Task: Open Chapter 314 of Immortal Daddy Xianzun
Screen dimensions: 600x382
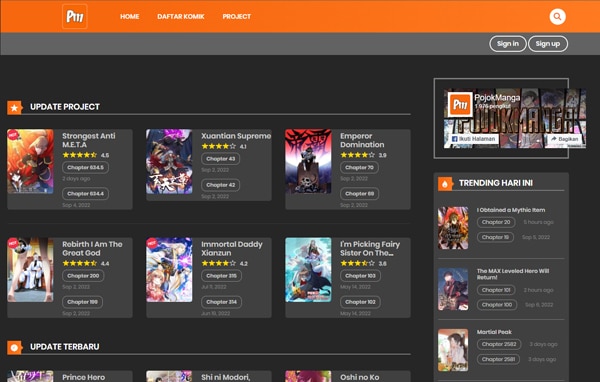Action: 221,302
